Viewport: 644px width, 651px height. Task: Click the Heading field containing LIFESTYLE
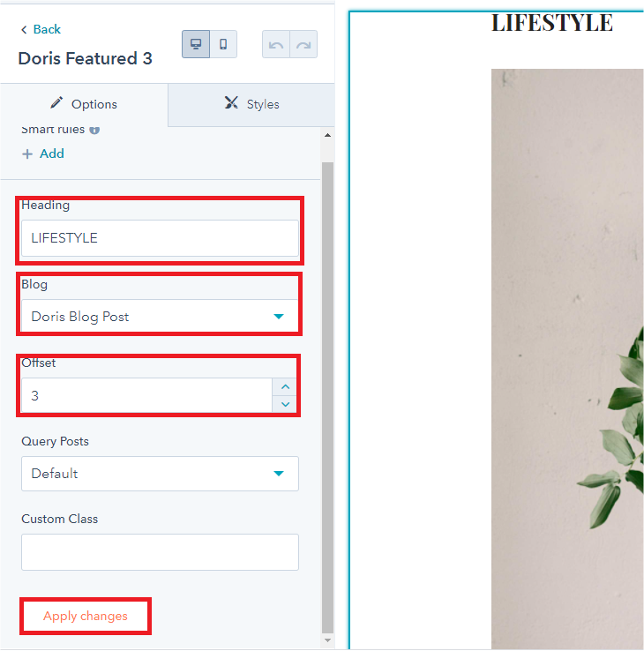coord(160,238)
